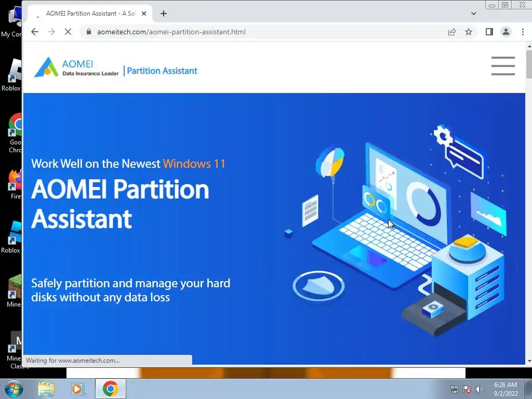Open Action Center flag tray icon
The width and height of the screenshot is (532, 399).
(x=467, y=389)
